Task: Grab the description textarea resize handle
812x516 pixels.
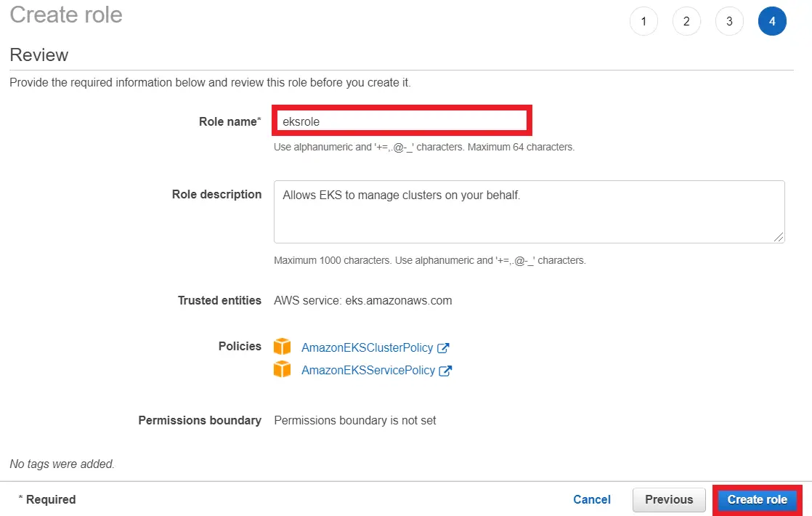Action: click(x=779, y=237)
